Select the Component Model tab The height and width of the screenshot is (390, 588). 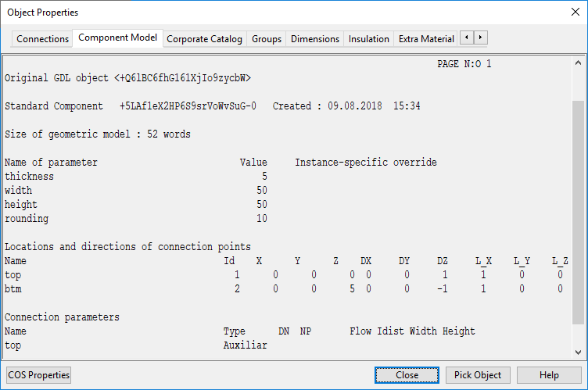click(x=117, y=38)
